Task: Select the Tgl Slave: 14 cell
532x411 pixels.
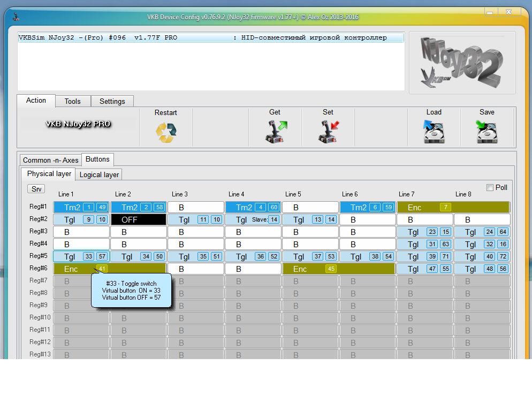Action: click(x=253, y=219)
